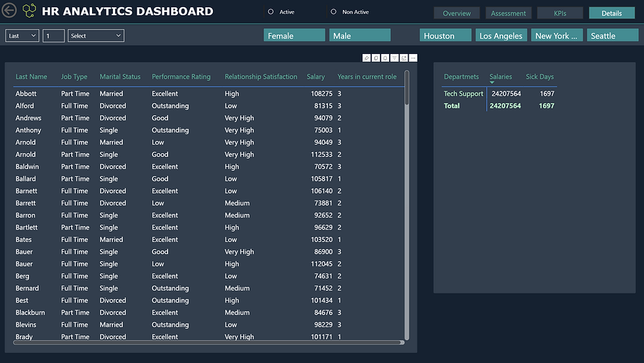Go to the Overview page
Viewport: 644px width, 363px height.
(457, 13)
